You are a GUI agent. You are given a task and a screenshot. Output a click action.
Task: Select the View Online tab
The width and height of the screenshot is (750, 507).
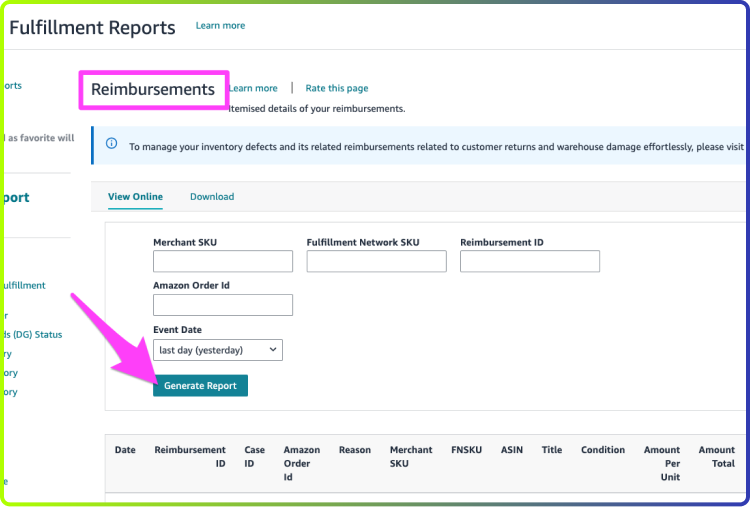pyautogui.click(x=135, y=197)
